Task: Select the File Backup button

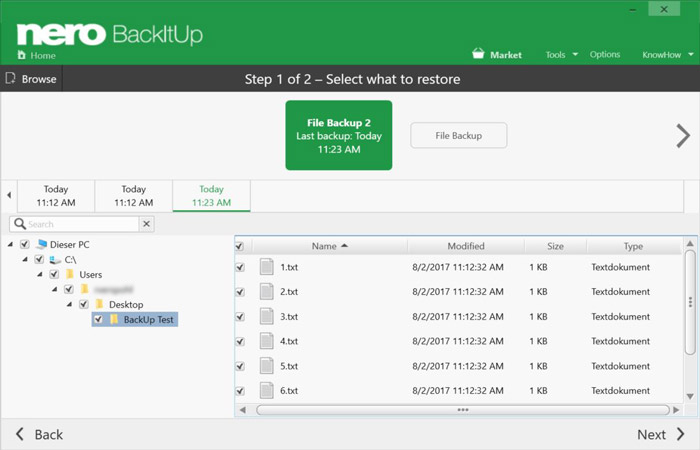Action: [x=458, y=135]
